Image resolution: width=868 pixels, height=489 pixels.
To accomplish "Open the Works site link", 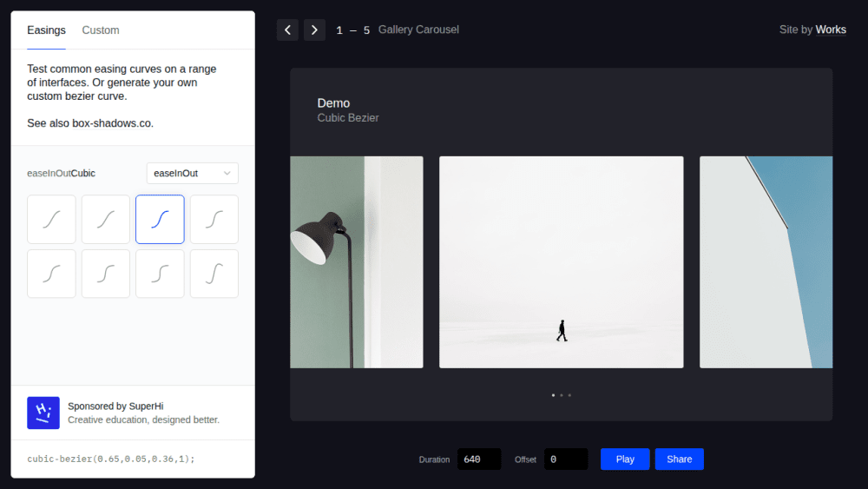I will pyautogui.click(x=831, y=30).
